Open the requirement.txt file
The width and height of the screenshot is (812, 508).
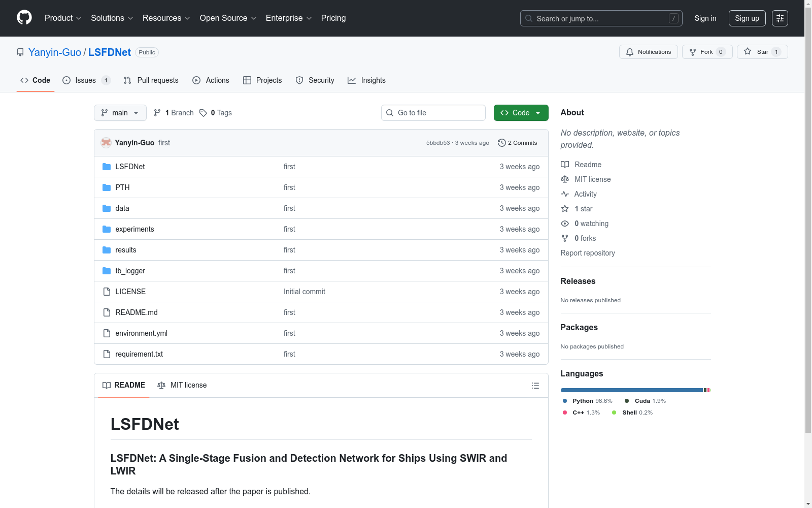[139, 354]
